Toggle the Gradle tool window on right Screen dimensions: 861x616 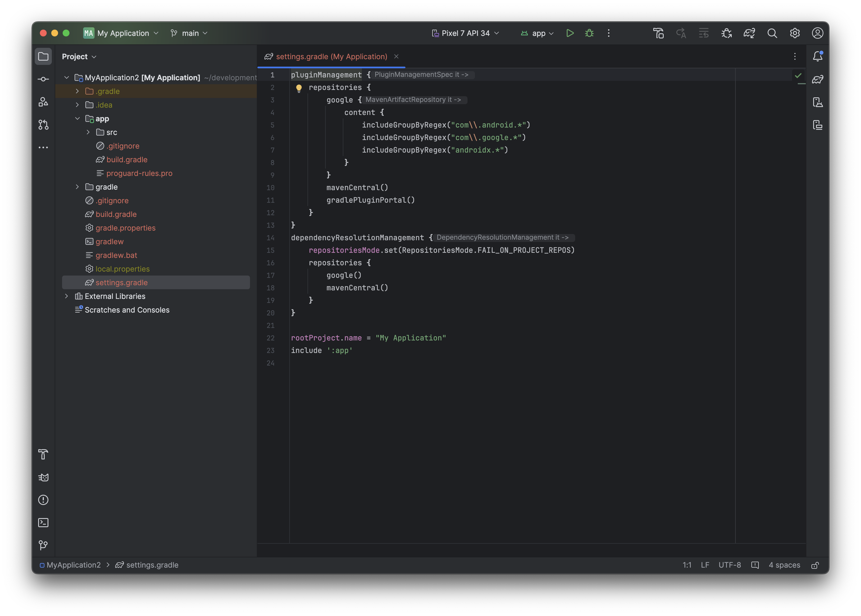click(817, 79)
